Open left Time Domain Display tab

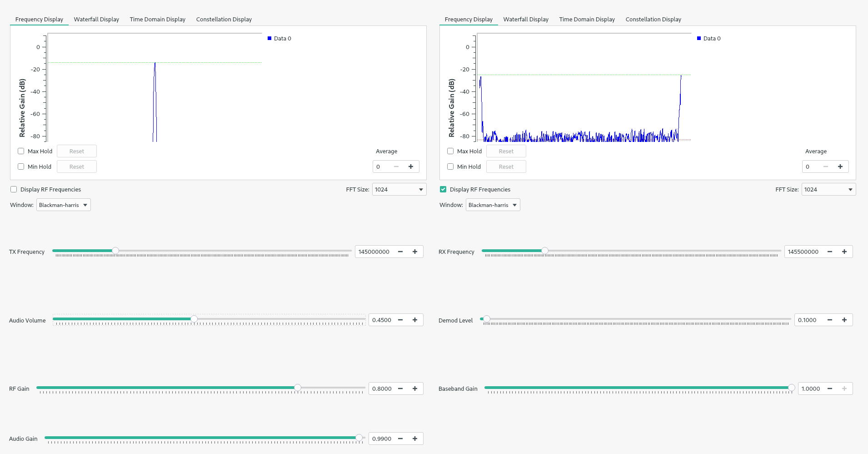tap(158, 19)
